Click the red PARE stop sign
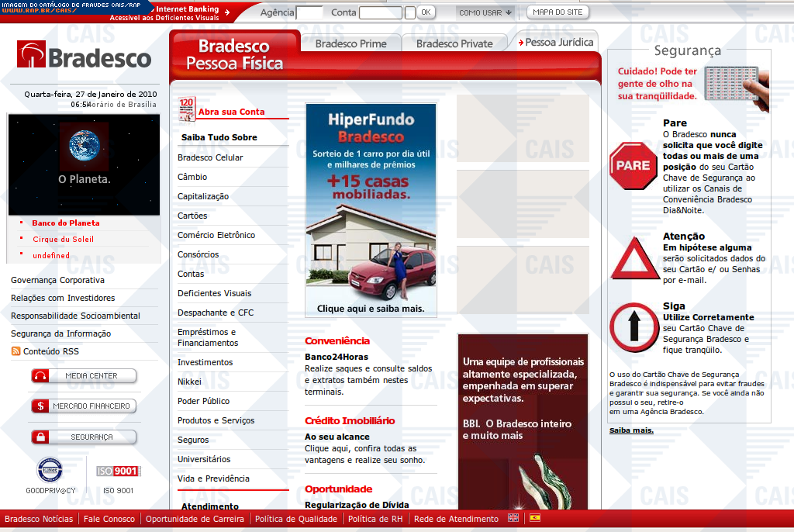The width and height of the screenshot is (794, 532). point(633,165)
